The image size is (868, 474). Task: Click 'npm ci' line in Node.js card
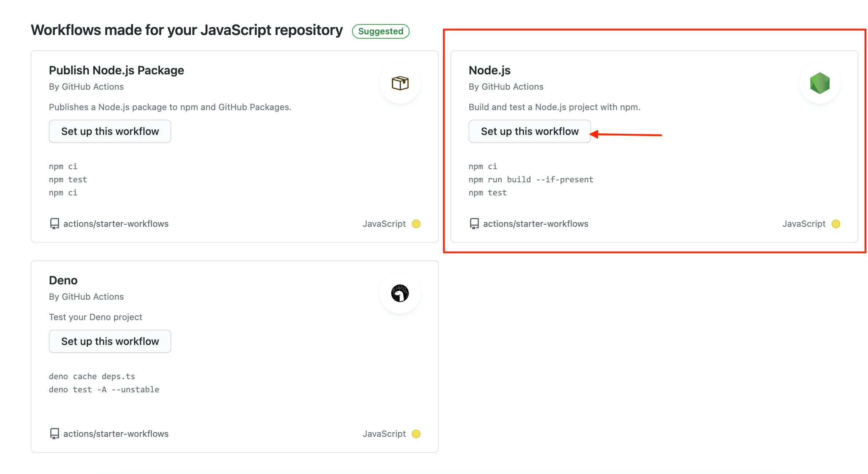483,167
